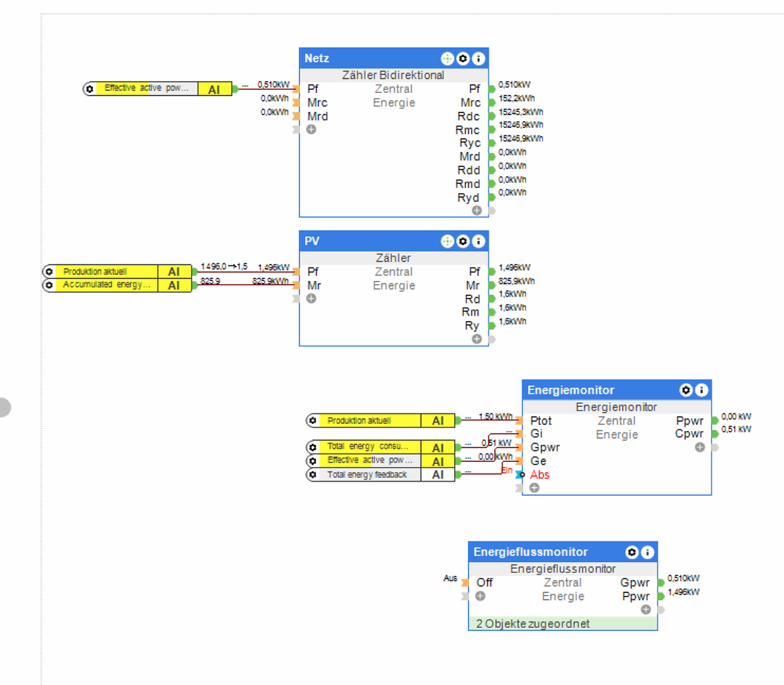Screen dimensions: 784x685
Task: Click the Mr input label on PV
Action: pyautogui.click(x=314, y=285)
